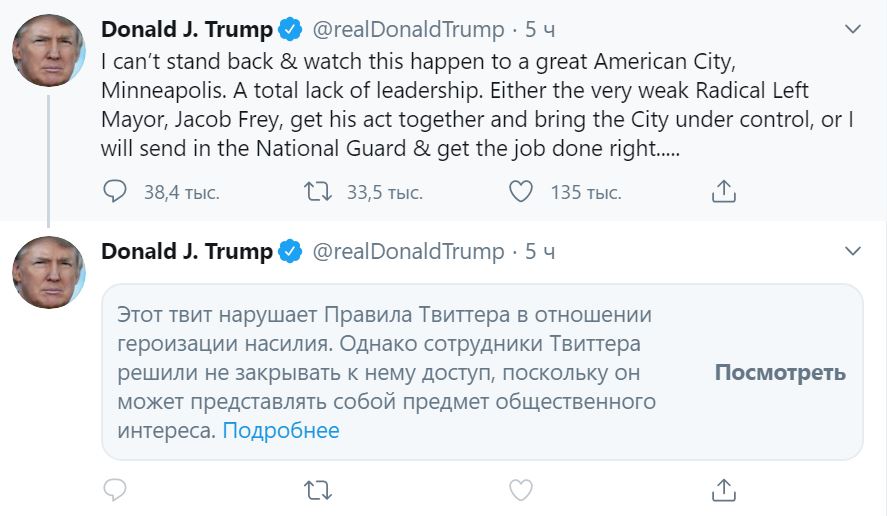Open profile picture on first tweet
The height and width of the screenshot is (516, 887).
(x=48, y=51)
